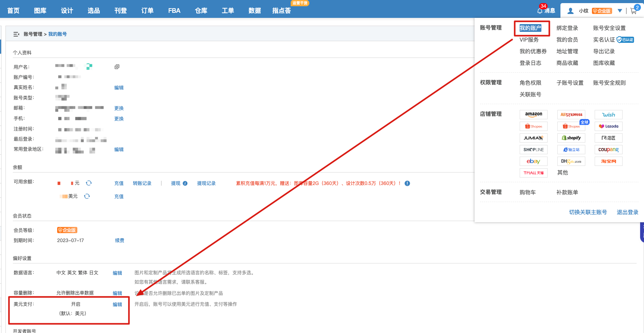Open the FBA top menu
The width and height of the screenshot is (644, 333).
174,10
